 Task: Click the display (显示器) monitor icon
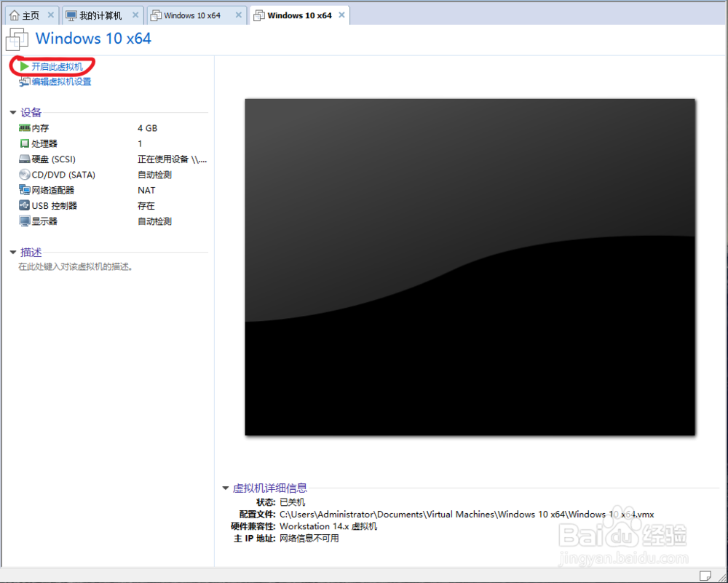coord(24,221)
